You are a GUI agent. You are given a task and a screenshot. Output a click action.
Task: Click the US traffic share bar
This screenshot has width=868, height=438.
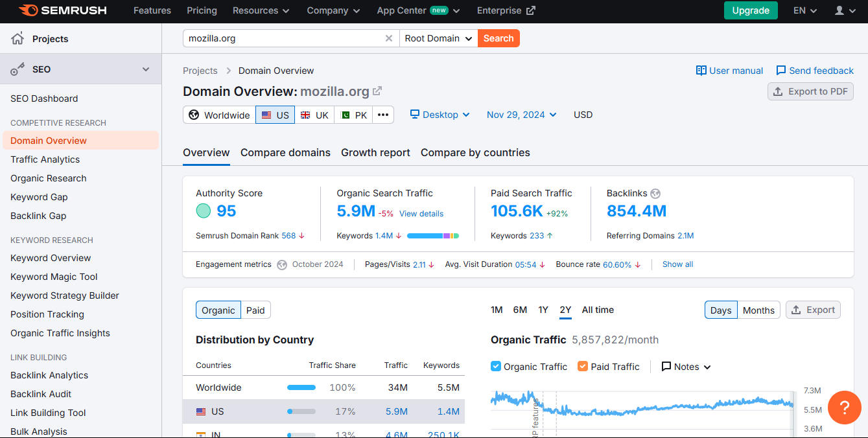301,411
